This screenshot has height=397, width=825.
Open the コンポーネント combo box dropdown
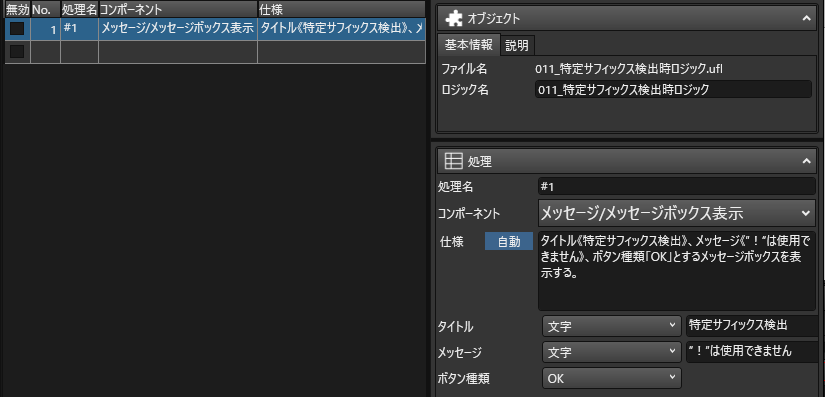click(x=806, y=213)
